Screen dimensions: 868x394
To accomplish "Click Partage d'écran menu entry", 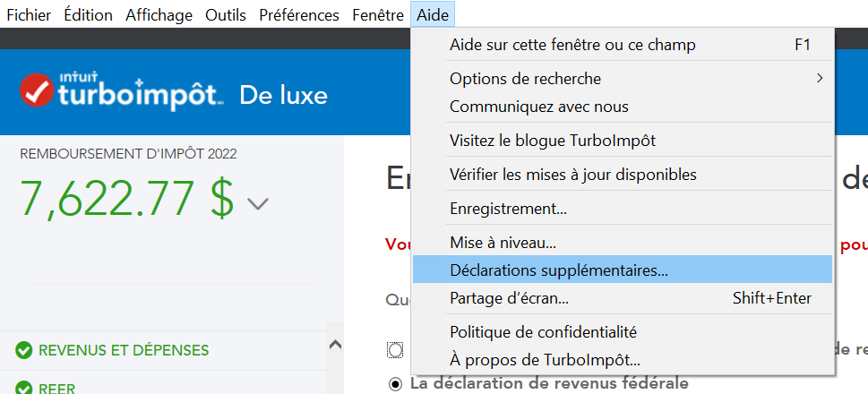I will [509, 298].
